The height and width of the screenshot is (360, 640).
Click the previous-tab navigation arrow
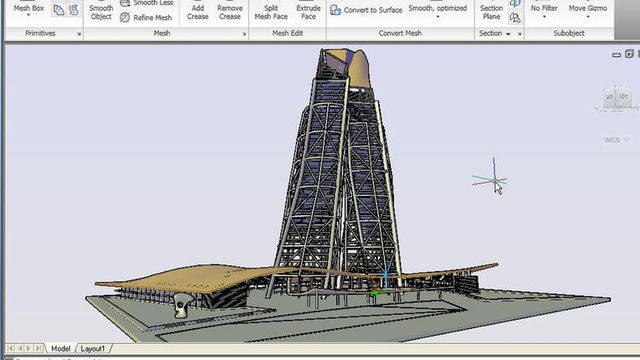pyautogui.click(x=20, y=348)
